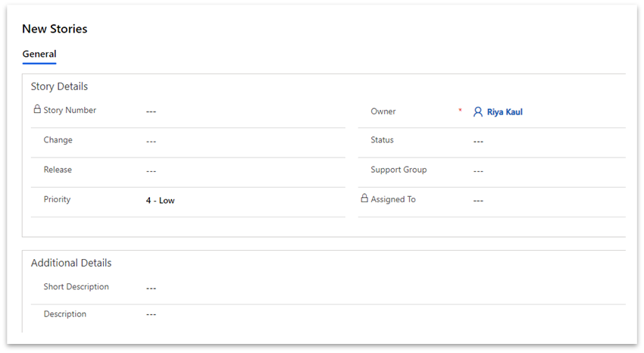Click the lock icon beside Assigned To
Viewport: 644px width, 353px height.
pyautogui.click(x=364, y=198)
